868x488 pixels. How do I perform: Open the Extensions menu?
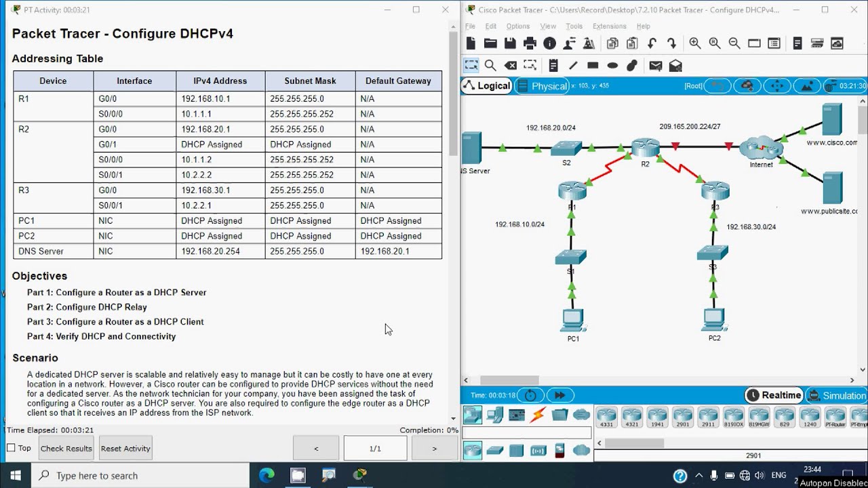(x=610, y=26)
